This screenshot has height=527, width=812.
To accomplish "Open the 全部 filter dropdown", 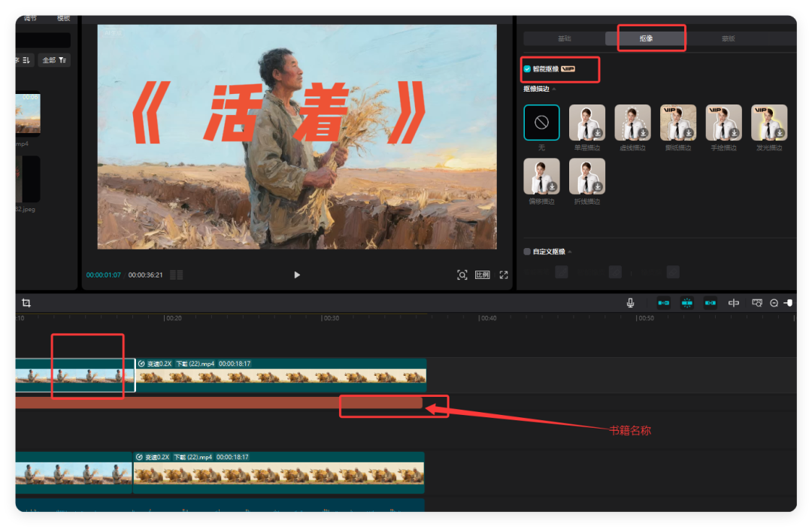I will click(53, 59).
